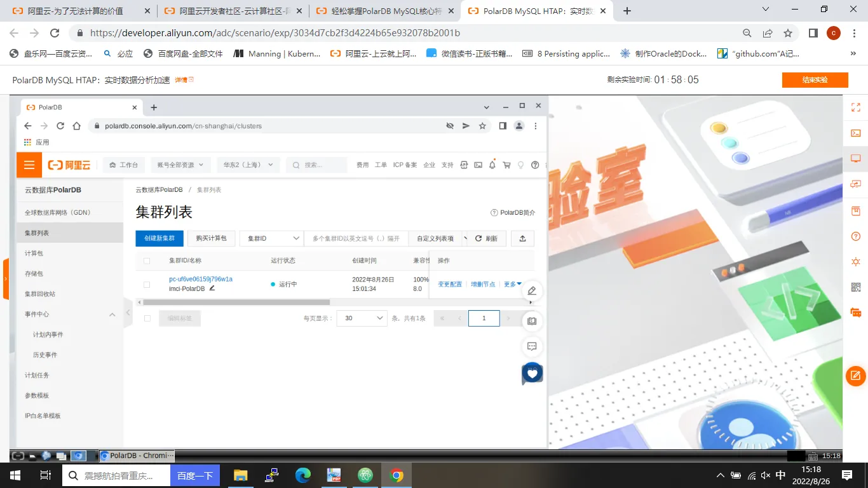Open the QR code icon in lab sidebar

coord(855,287)
